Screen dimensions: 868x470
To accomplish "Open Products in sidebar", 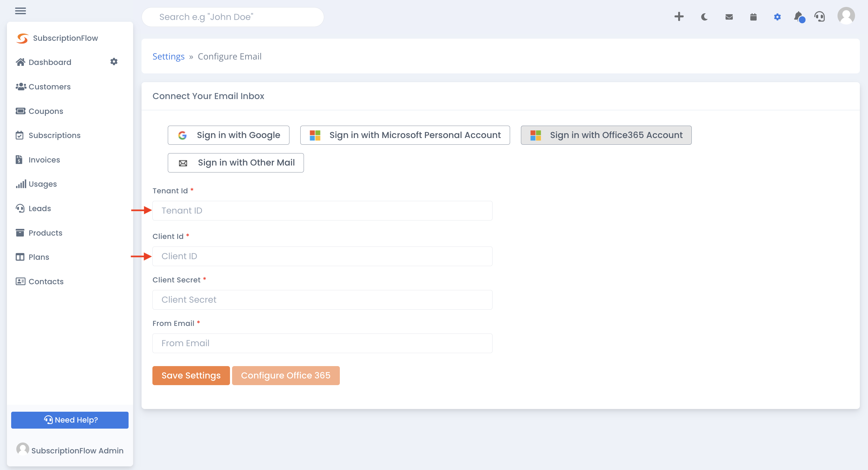I will (x=39, y=233).
